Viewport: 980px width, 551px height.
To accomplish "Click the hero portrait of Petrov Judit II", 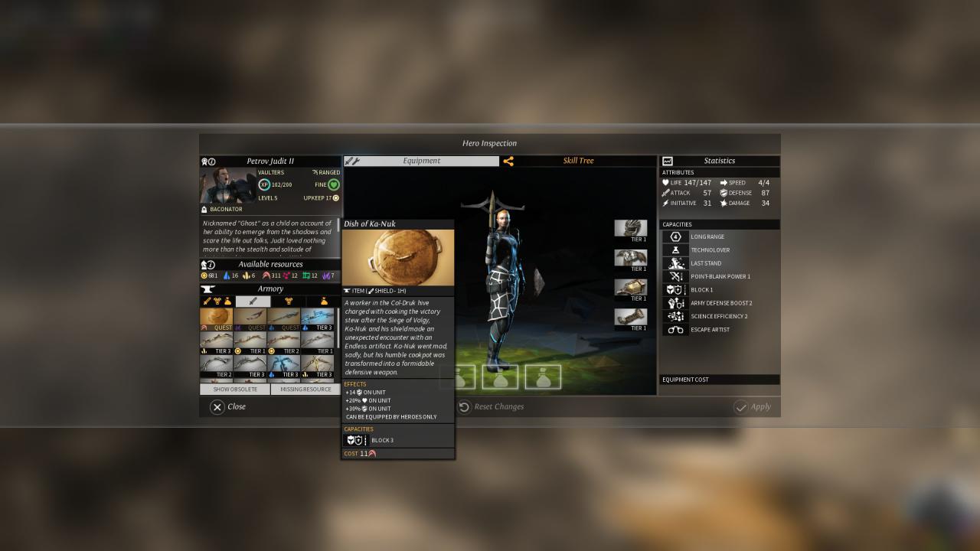I will [x=228, y=185].
